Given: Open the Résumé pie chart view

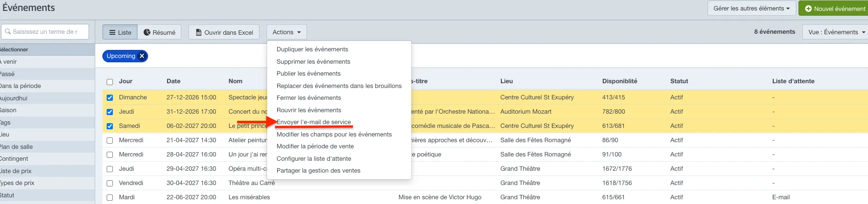Looking at the screenshot, I should (x=147, y=32).
